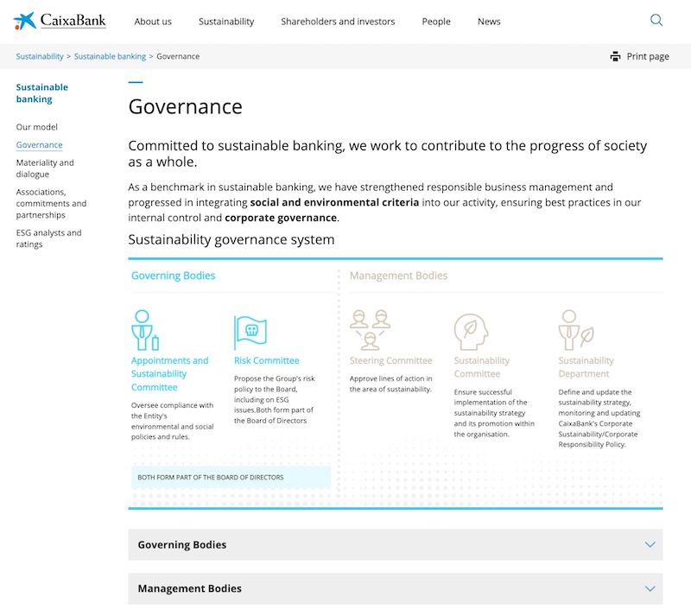Screen dimensions: 691x616
Task: Open the News menu
Action: (489, 22)
